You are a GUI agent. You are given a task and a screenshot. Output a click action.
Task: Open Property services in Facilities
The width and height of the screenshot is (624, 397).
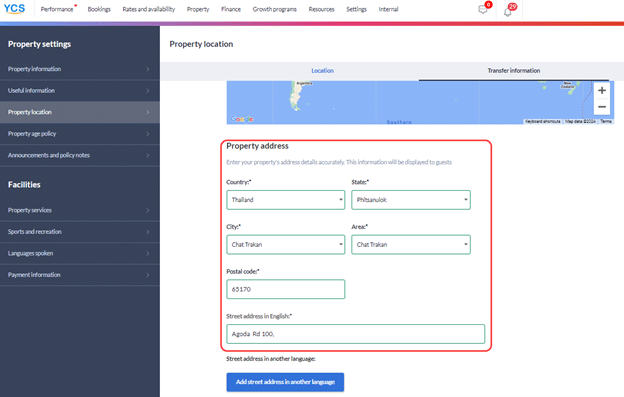pos(80,210)
